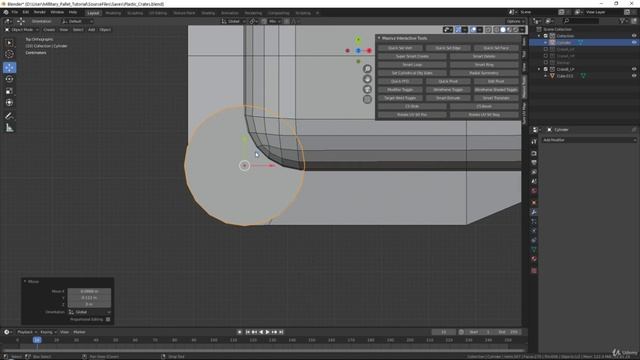The height and width of the screenshot is (360, 640).
Task: Click the viewport zoom magnifier icon
Action: click(367, 69)
